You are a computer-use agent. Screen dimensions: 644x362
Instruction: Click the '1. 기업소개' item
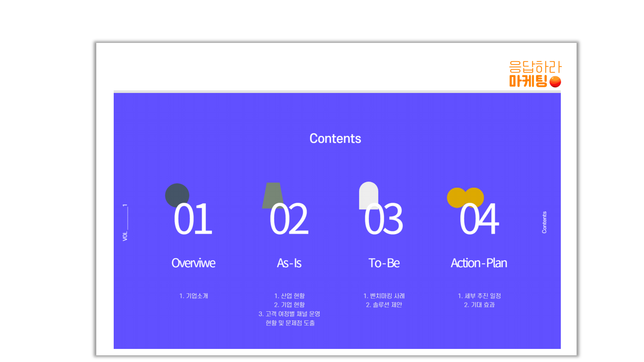(194, 296)
